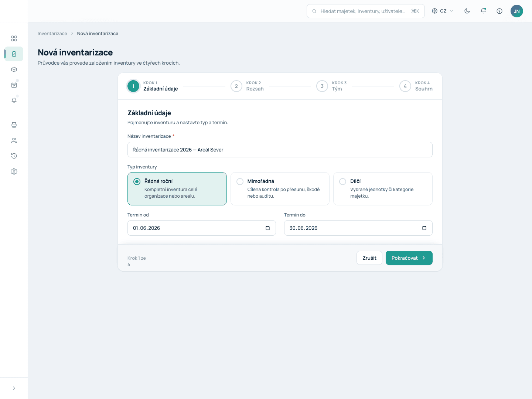Image resolution: width=532 pixels, height=399 pixels.
Task: Open the settings gear in sidebar
Action: point(14,171)
